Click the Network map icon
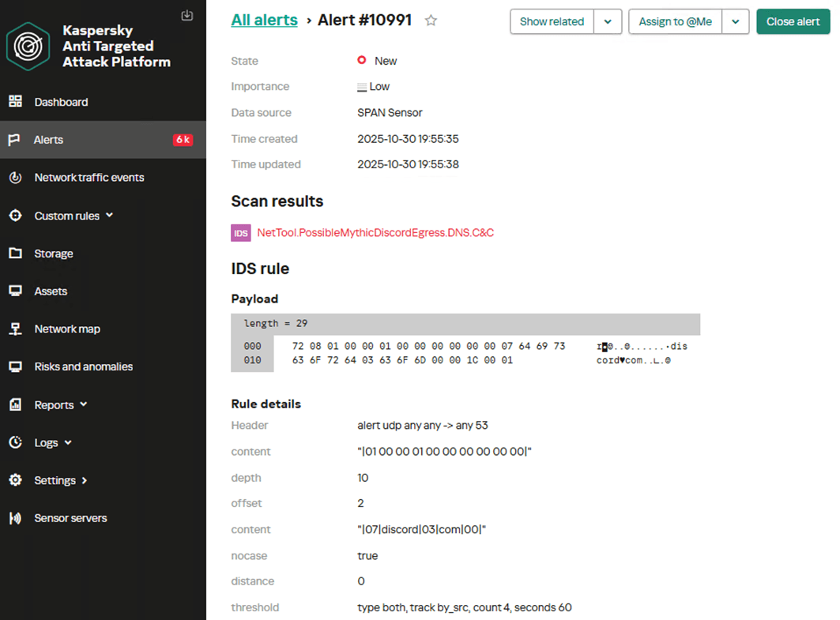The image size is (840, 620). click(x=15, y=329)
